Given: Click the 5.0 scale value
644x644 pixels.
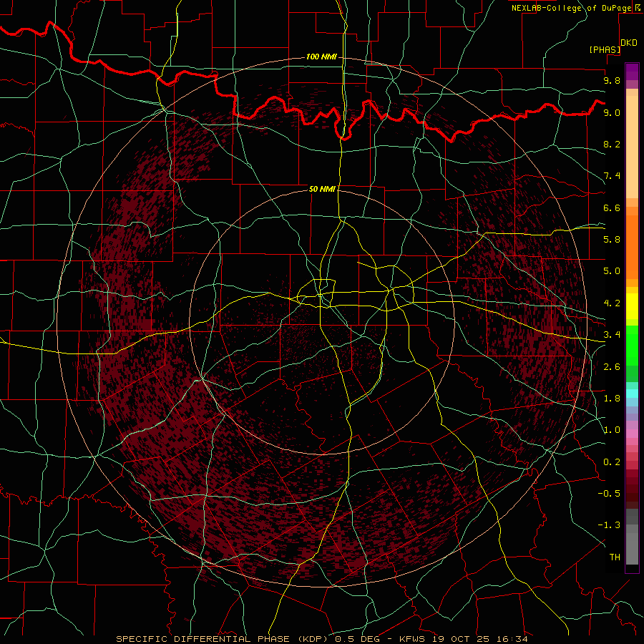Looking at the screenshot, I should click(x=612, y=271).
